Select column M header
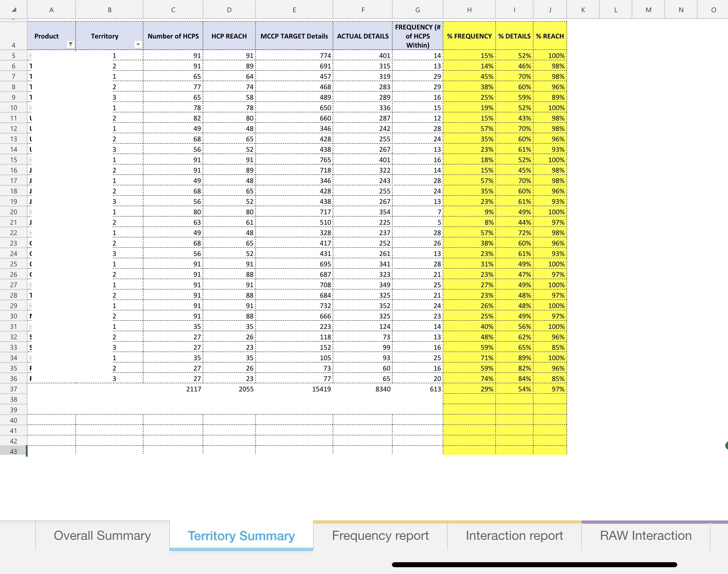Screen dimensions: 728x574 [x=648, y=10]
